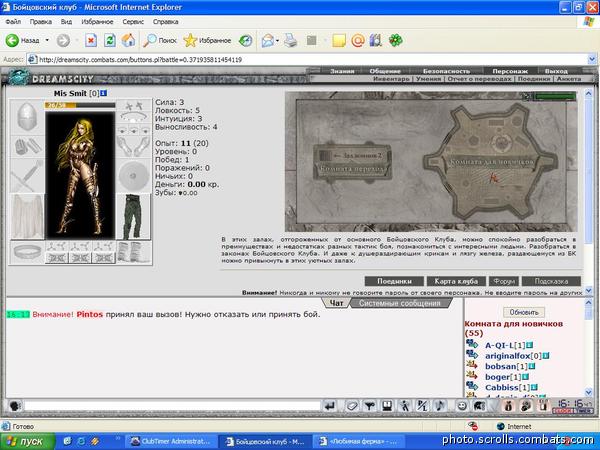Open the Персонаж game menu
This screenshot has width=600, height=450.
[x=510, y=71]
